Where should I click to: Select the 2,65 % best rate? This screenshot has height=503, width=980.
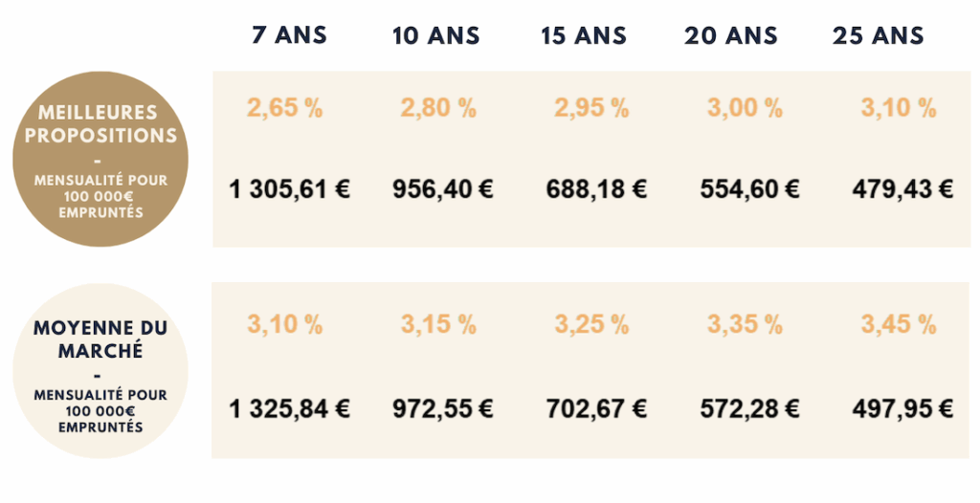[285, 107]
